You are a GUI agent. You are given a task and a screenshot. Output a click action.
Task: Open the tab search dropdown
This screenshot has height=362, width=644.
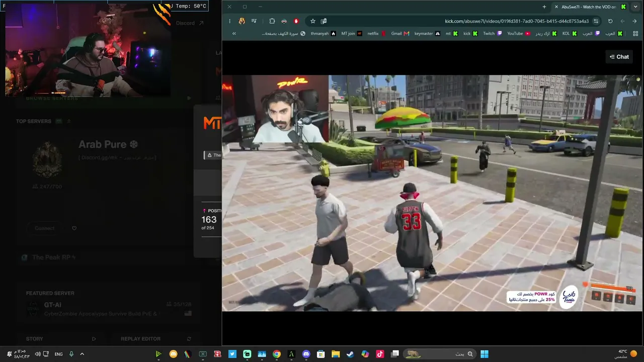click(635, 7)
